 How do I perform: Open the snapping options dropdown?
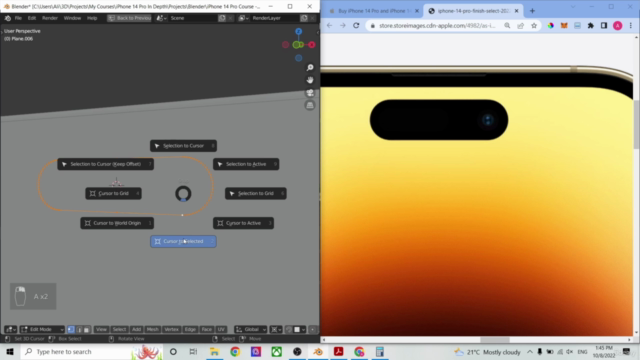pos(300,329)
